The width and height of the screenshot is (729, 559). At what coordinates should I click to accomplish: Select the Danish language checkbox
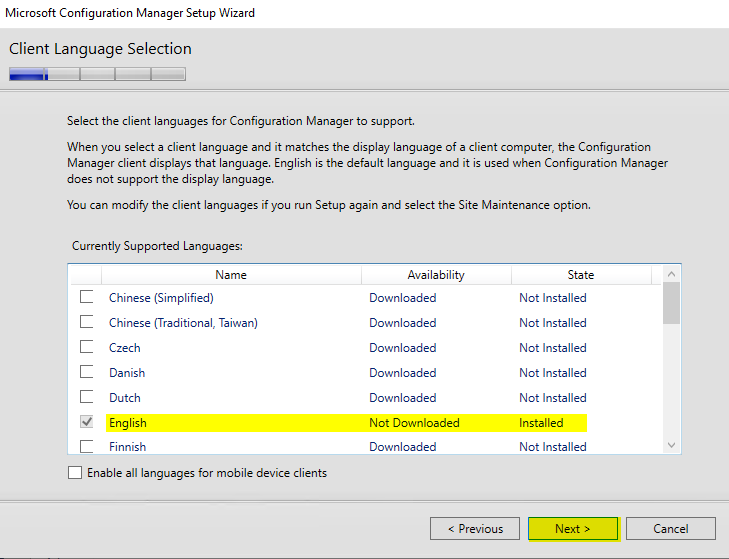[87, 372]
